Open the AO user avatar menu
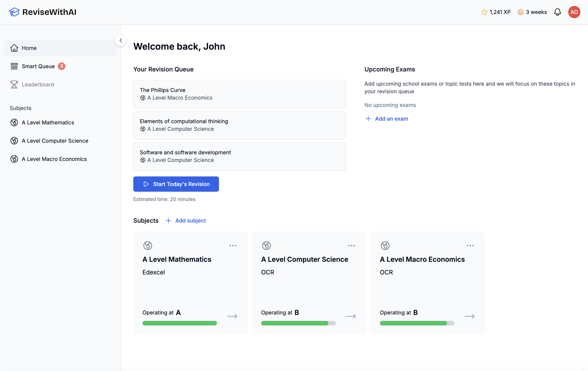Image resolution: width=588 pixels, height=371 pixels. (x=574, y=12)
